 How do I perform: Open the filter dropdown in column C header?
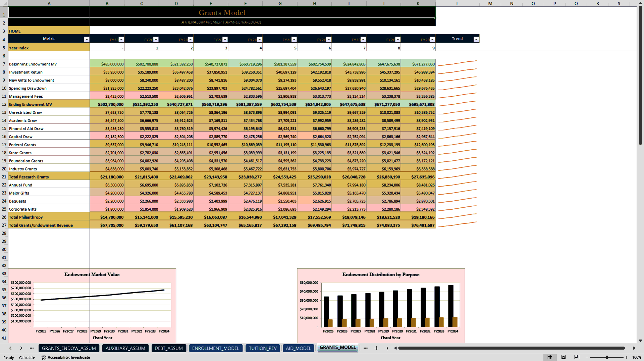click(156, 40)
